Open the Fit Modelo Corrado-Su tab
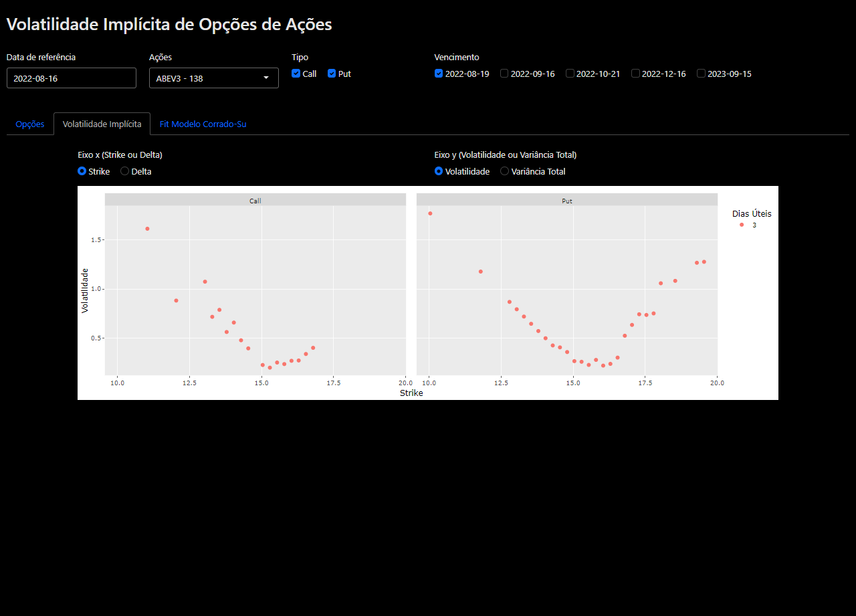The width and height of the screenshot is (856, 616). 203,124
